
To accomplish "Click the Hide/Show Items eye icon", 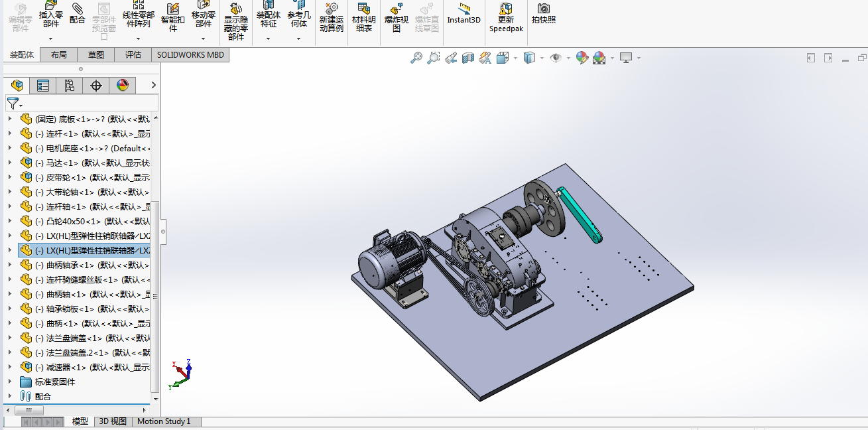I will 556,58.
